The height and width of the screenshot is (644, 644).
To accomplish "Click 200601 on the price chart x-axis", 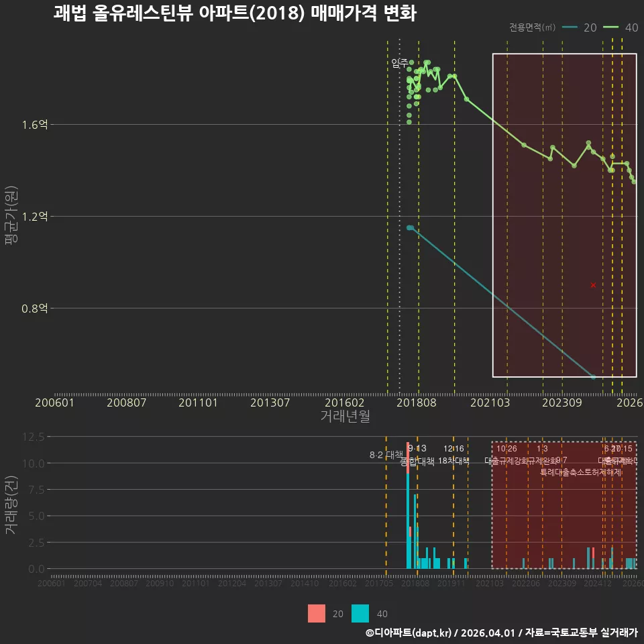I will click(x=54, y=402).
